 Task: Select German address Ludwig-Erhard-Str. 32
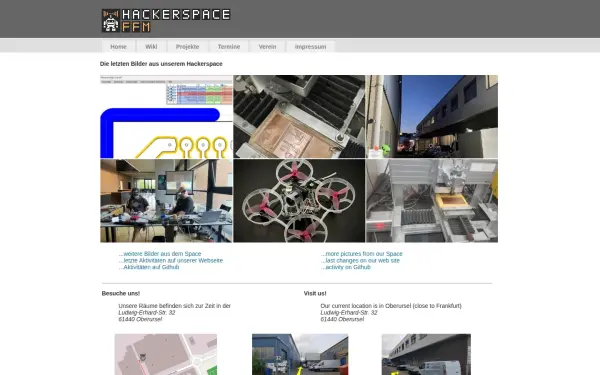(x=147, y=313)
